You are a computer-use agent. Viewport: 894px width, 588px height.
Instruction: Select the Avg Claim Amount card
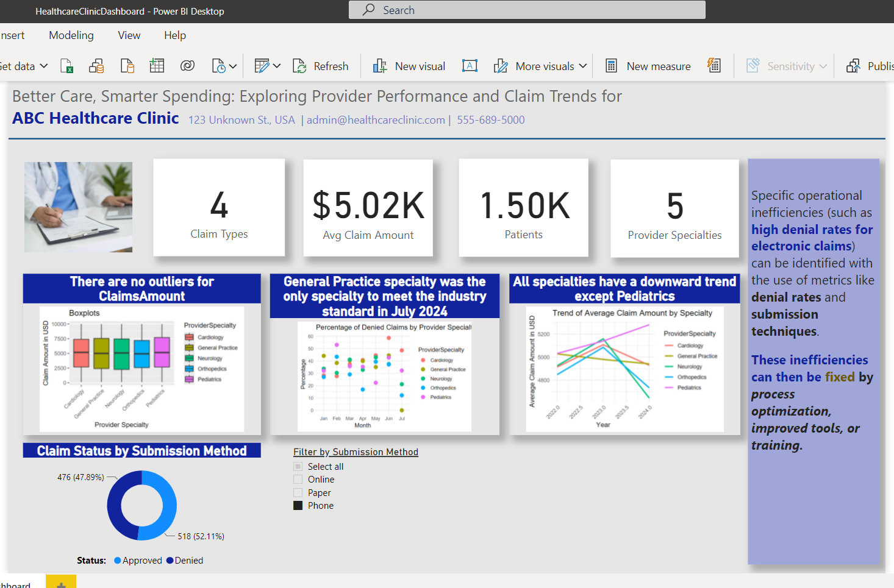click(x=368, y=208)
